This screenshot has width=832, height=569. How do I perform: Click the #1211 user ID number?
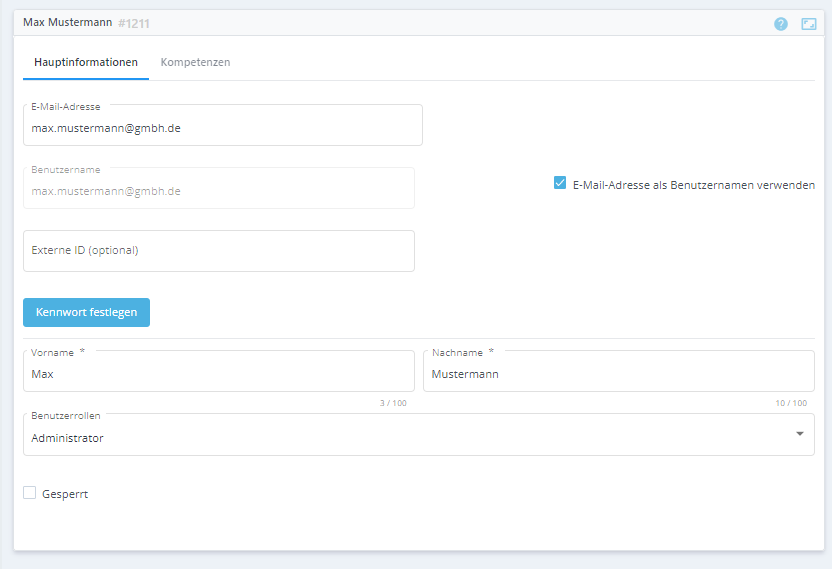tap(134, 23)
